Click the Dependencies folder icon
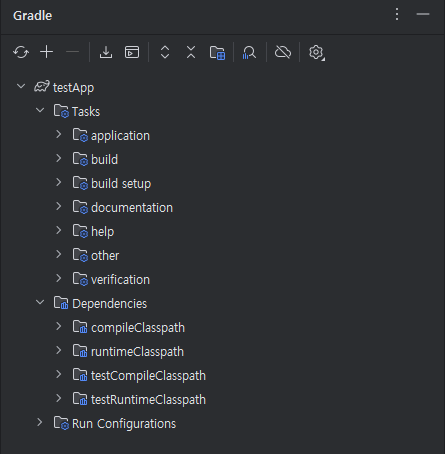Viewport: 445px width, 454px height. pos(61,303)
